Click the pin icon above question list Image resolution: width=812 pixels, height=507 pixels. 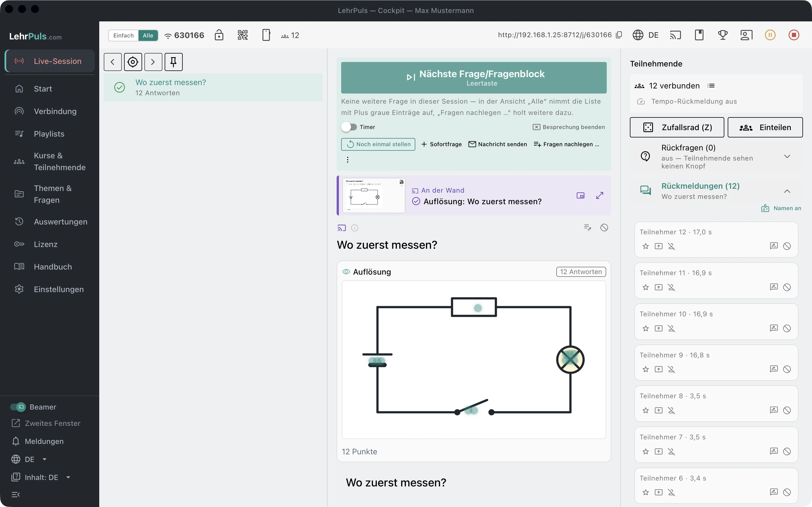(173, 62)
